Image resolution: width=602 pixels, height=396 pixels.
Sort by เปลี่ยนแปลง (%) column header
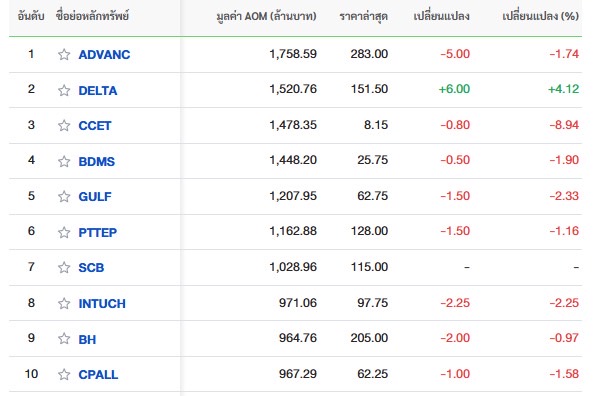point(541,16)
